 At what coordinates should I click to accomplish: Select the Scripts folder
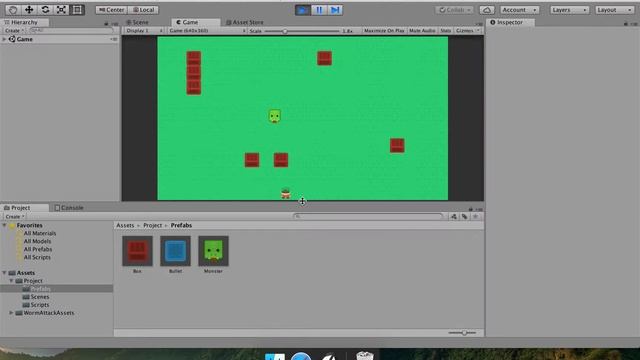tap(40, 305)
